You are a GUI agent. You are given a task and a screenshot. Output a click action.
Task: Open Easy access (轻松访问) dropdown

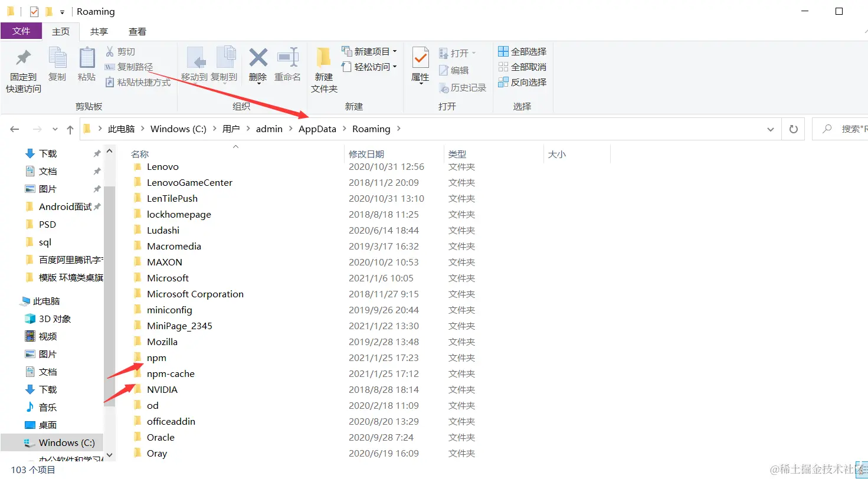tap(369, 67)
